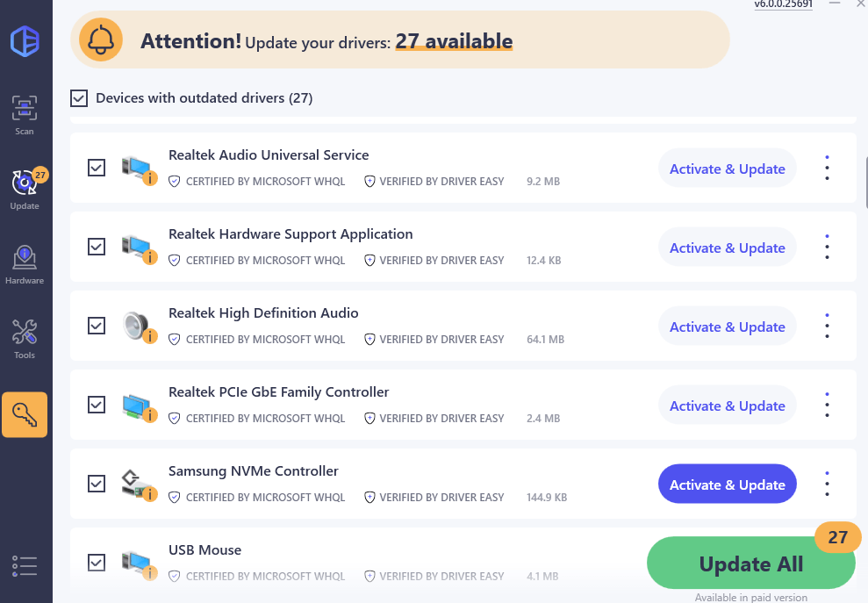
Task: Click Activate & Update for Samsung NVMe Controller
Action: (x=727, y=485)
